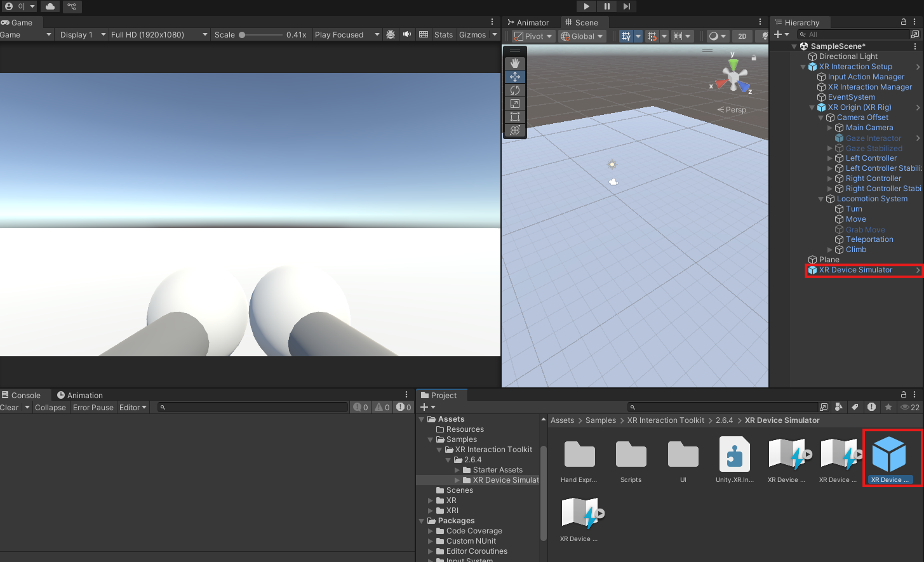Click the bug debug icon in Game view
The height and width of the screenshot is (562, 924).
pyautogui.click(x=391, y=34)
